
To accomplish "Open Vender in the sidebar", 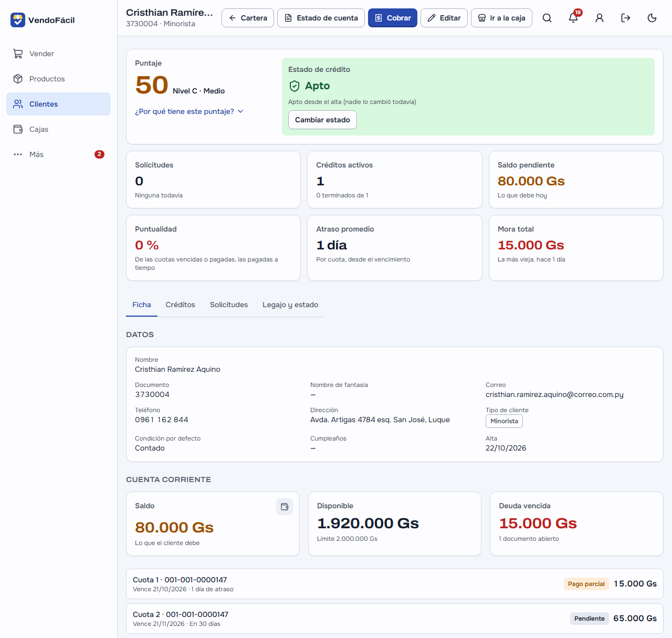I will (x=58, y=54).
